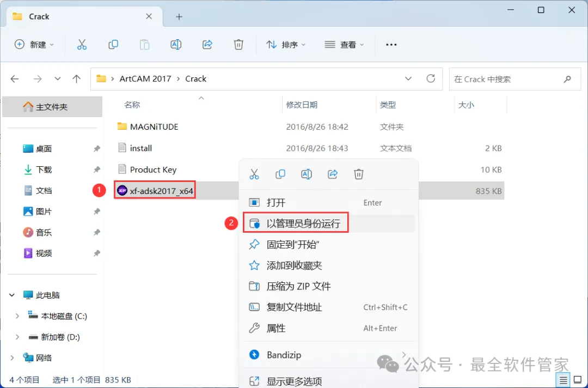This screenshot has height=388, width=588.
Task: Select the MAGNiTUDE folder name
Action: coord(154,127)
